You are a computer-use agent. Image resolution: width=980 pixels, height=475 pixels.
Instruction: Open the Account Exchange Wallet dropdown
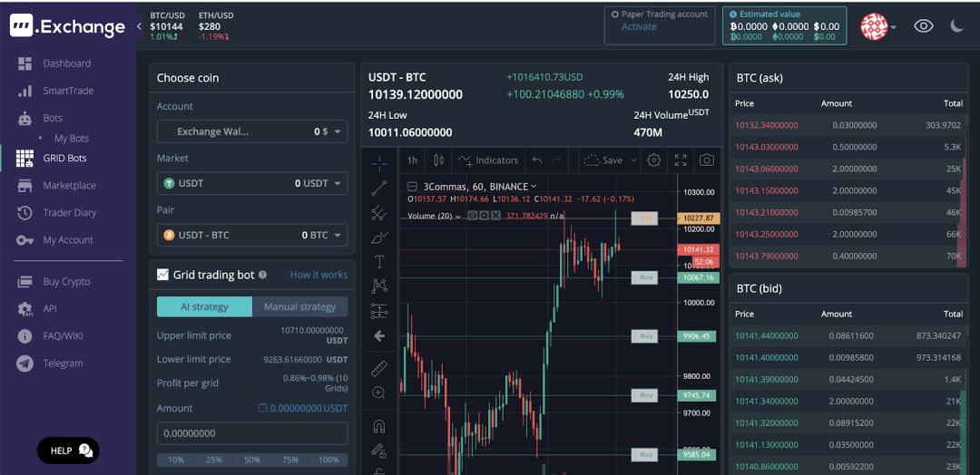click(x=252, y=131)
